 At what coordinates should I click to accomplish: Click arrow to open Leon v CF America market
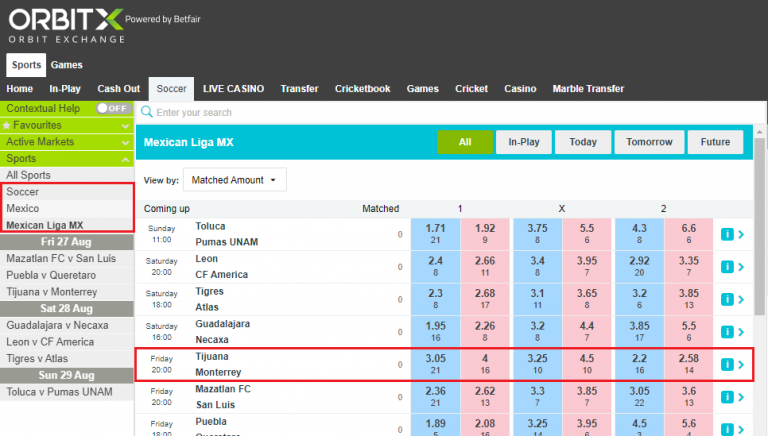coord(741,266)
